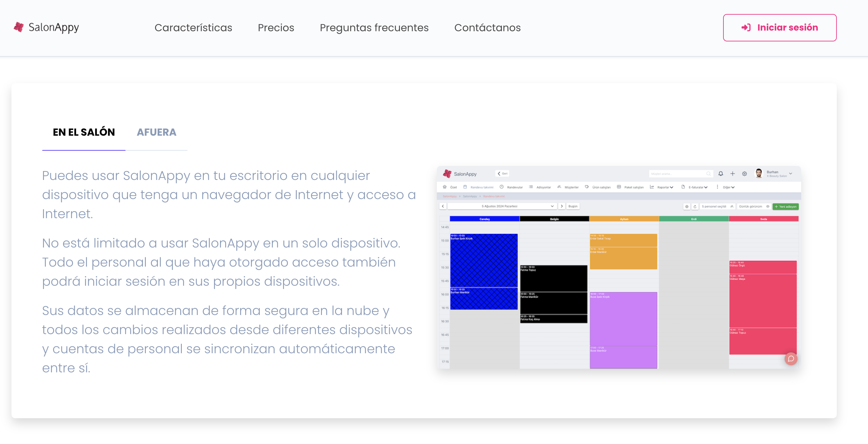Image resolution: width=868 pixels, height=444 pixels.
Task: Click the plus icon beside the bell
Action: tap(733, 174)
